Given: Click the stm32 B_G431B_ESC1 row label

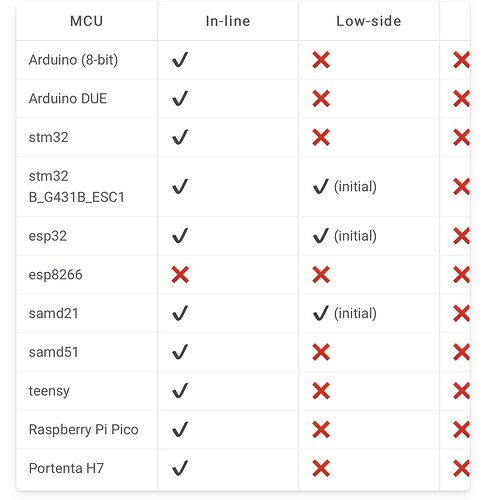Looking at the screenshot, I should (x=76, y=187).
